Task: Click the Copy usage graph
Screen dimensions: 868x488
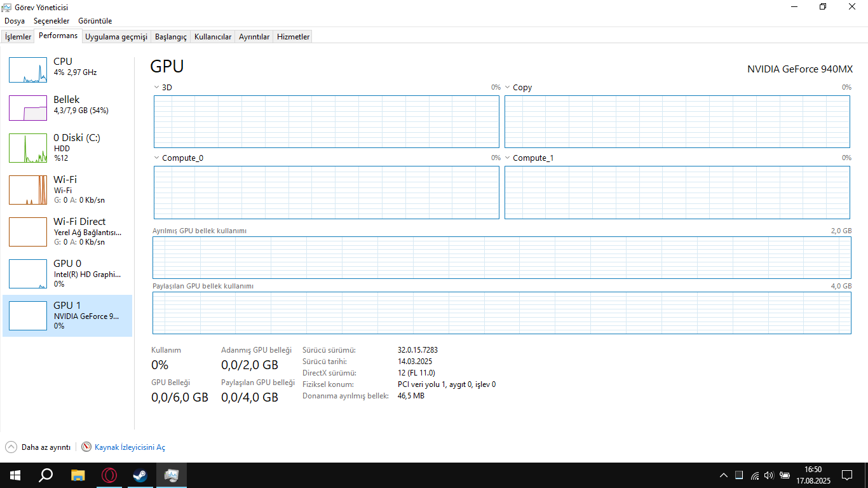Action: tap(677, 121)
